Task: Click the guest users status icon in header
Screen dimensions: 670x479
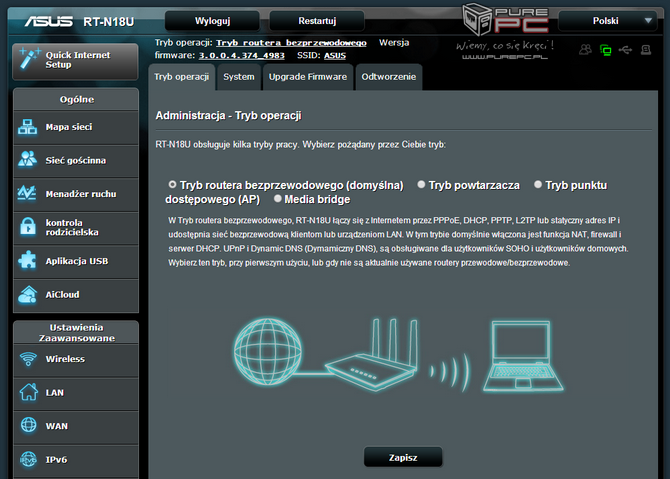Action: pos(585,50)
